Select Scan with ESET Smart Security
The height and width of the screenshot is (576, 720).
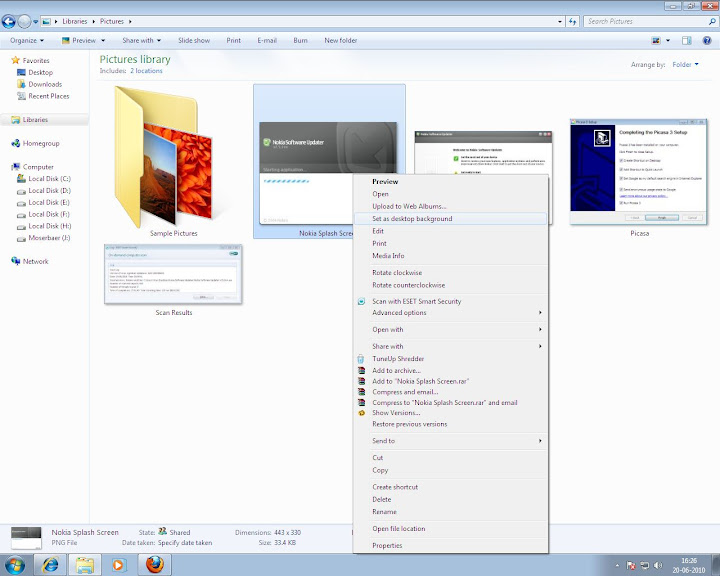point(416,301)
